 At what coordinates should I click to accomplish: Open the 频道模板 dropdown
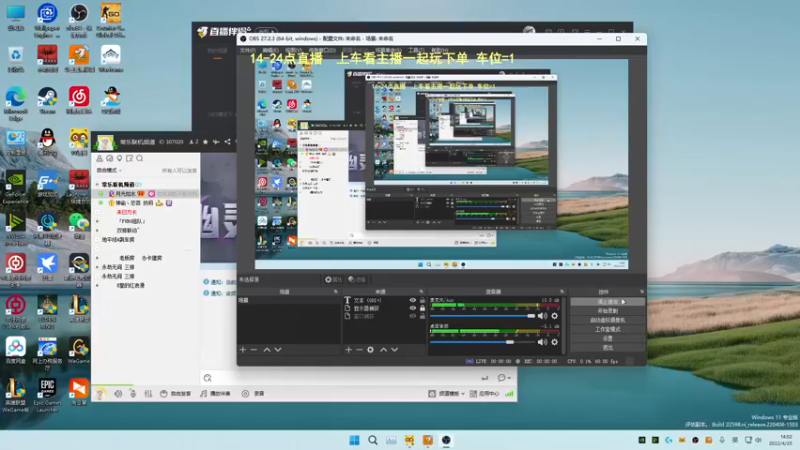click(446, 393)
